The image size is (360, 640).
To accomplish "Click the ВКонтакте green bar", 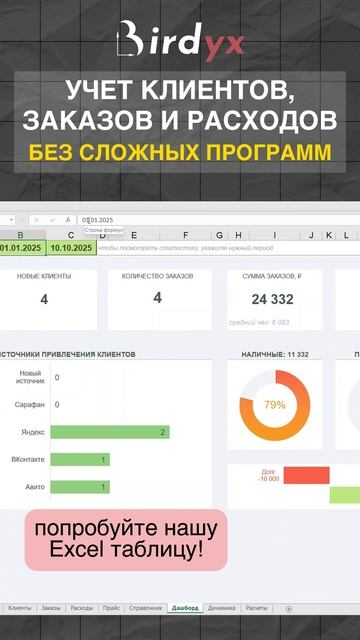I will click(x=80, y=460).
